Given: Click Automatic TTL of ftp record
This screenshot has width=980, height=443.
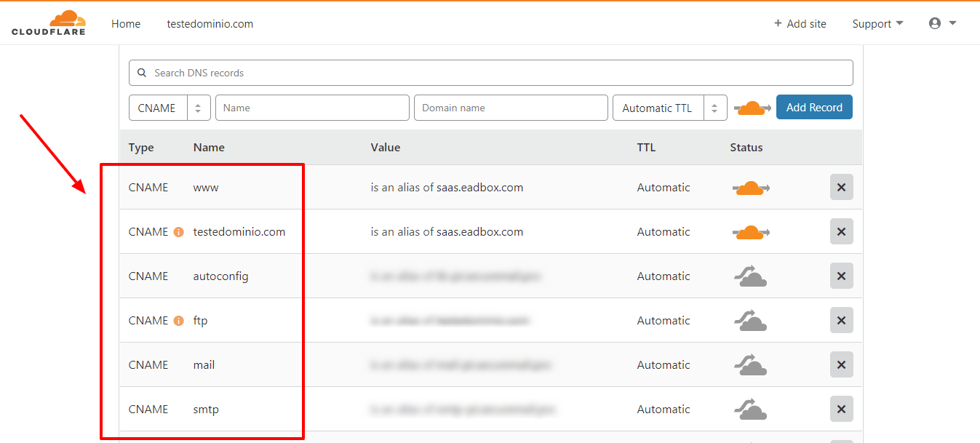Looking at the screenshot, I should click(x=664, y=321).
